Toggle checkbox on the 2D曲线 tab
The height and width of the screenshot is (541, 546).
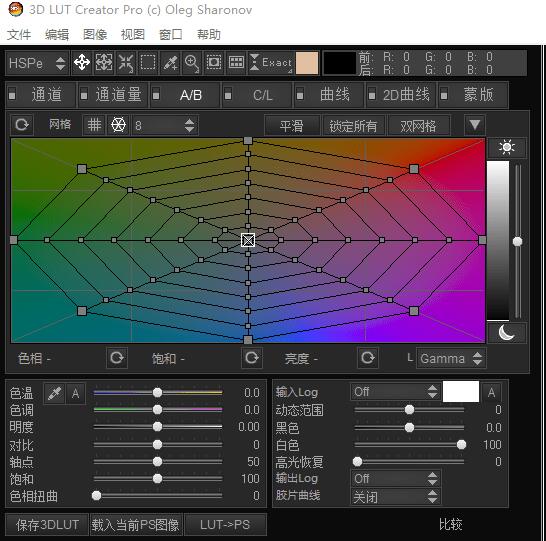tap(372, 95)
